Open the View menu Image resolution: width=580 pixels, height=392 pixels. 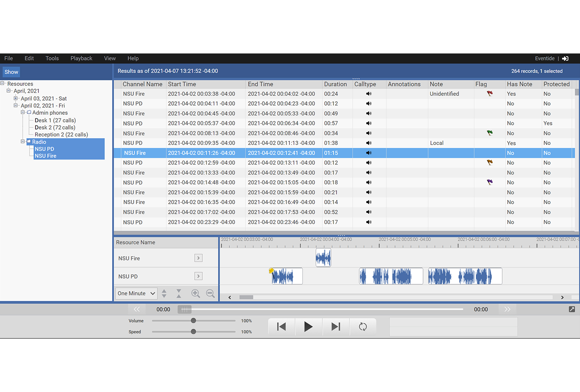pyautogui.click(x=110, y=58)
